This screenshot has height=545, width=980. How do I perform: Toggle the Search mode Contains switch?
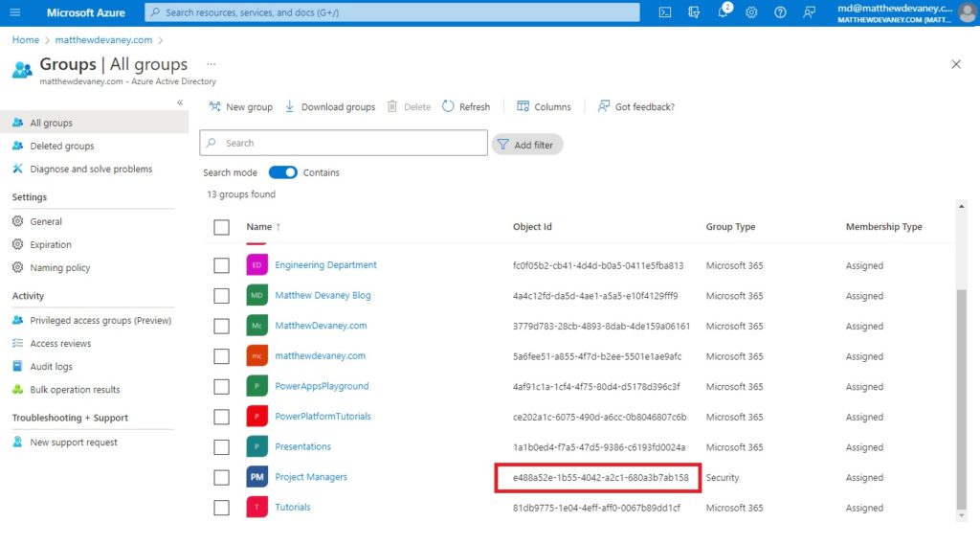click(x=282, y=172)
